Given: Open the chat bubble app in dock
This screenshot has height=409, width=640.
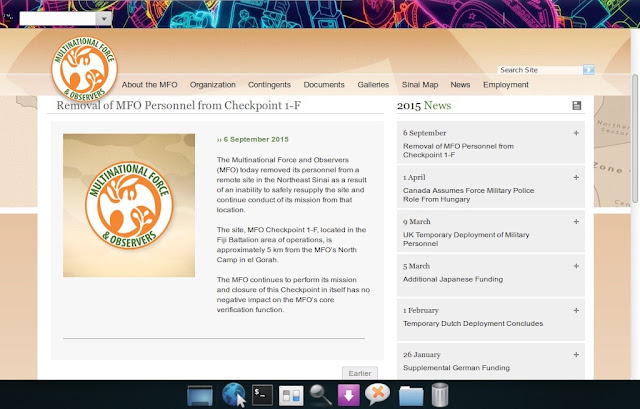Looking at the screenshot, I should [378, 394].
